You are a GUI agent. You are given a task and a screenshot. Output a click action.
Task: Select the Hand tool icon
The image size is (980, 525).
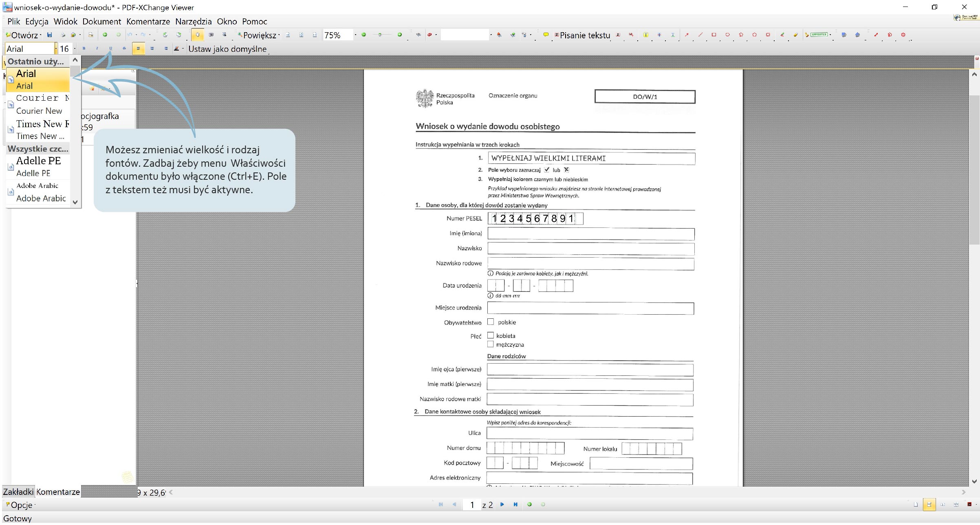(197, 35)
